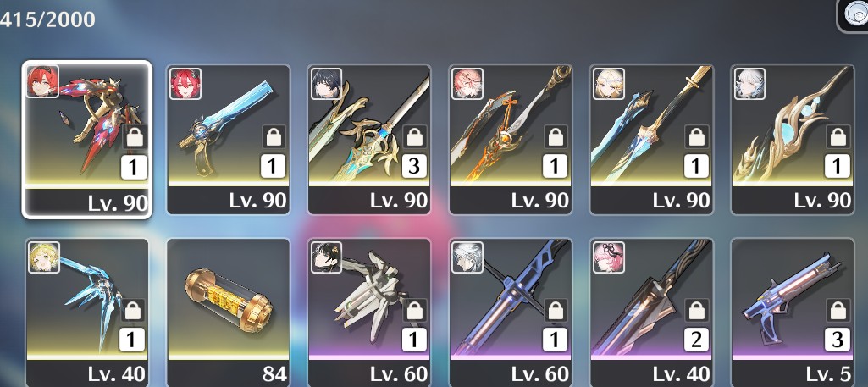Click the 415/2000 inventory capacity counter
Image resolution: width=868 pixels, height=387 pixels.
47,20
